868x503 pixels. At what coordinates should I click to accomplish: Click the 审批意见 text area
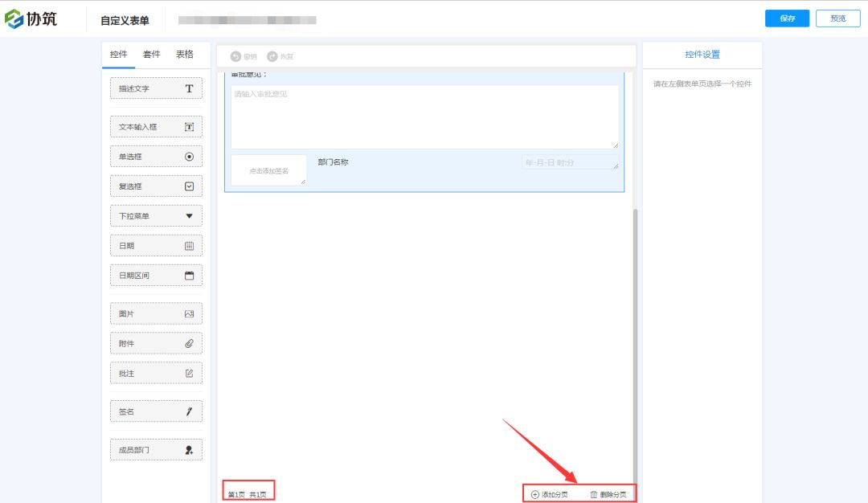424,117
